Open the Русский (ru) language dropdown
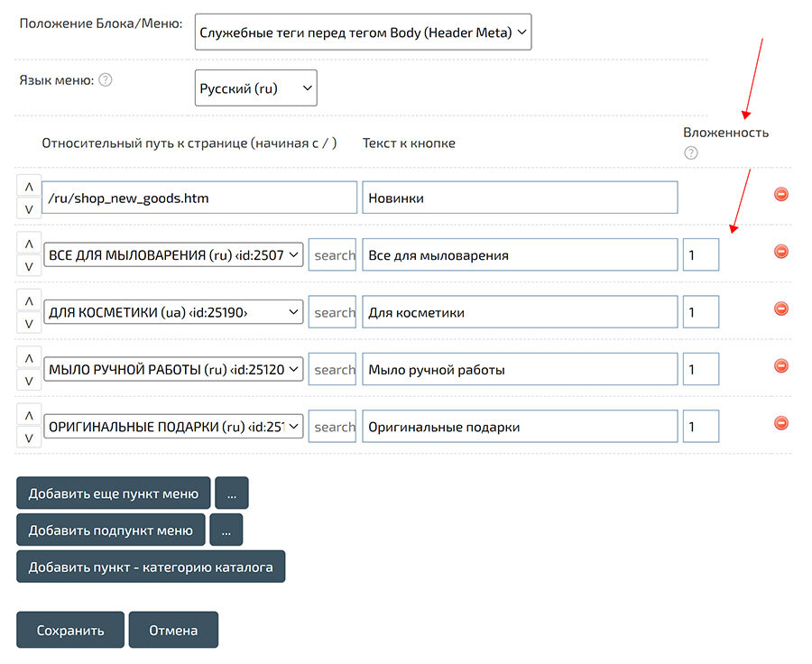This screenshot has width=812, height=664. [x=256, y=88]
